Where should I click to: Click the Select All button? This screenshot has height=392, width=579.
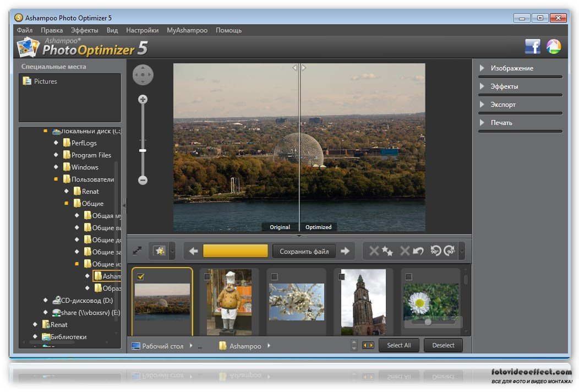pyautogui.click(x=399, y=345)
